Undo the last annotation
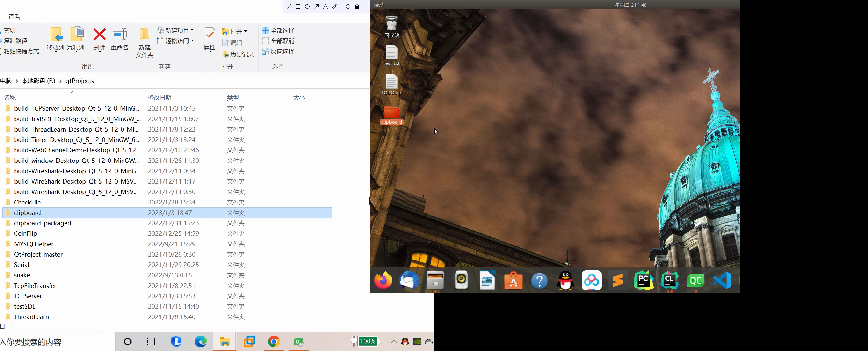 348,7
